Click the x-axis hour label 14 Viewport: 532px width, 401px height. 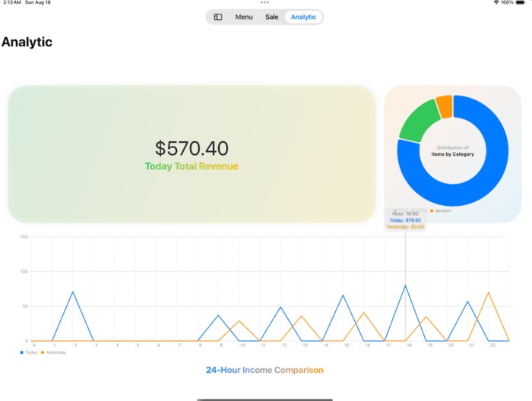[326, 345]
